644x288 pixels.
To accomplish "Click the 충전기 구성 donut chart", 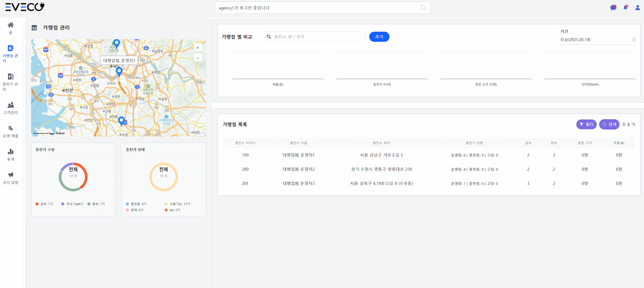I will click(73, 177).
